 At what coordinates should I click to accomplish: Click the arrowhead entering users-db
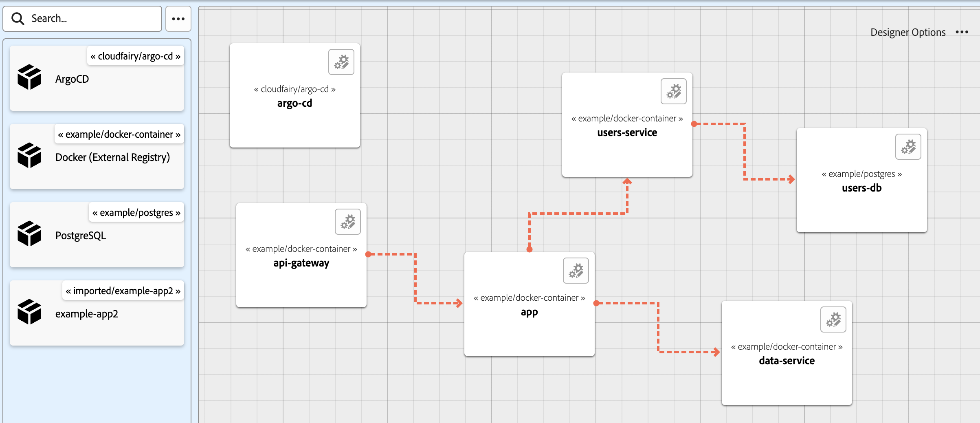(791, 179)
